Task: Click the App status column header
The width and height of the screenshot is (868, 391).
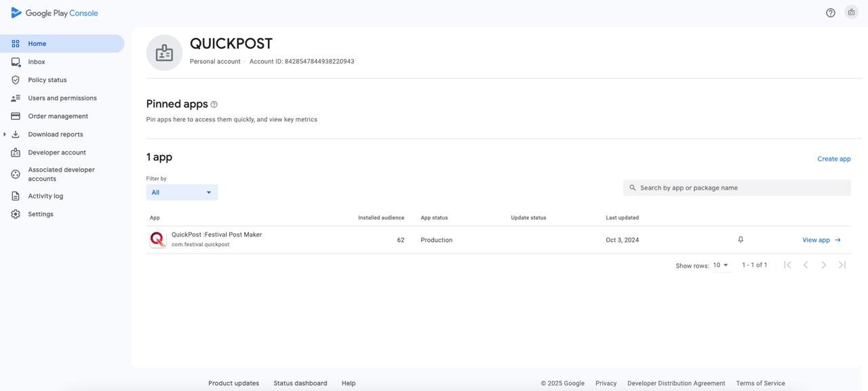Action: tap(434, 218)
